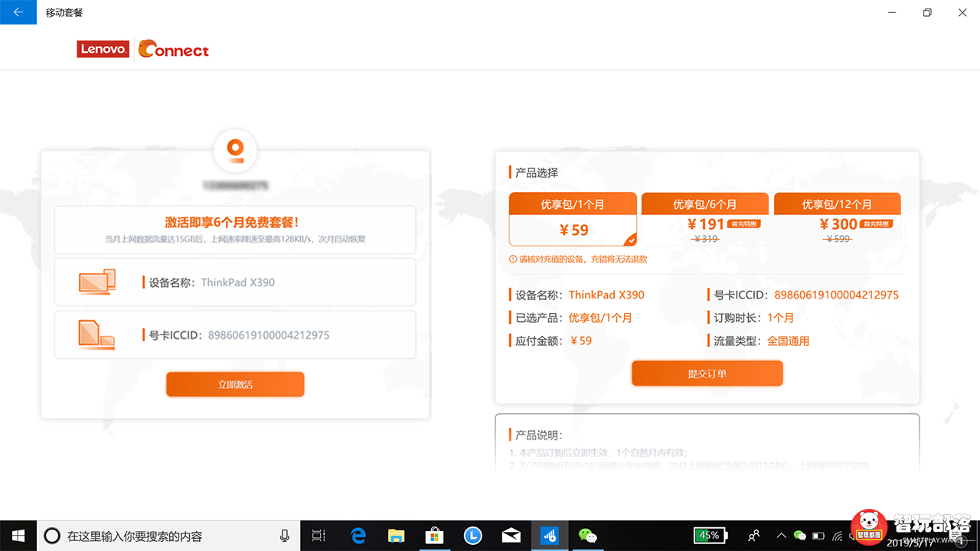Click 已选产品 value 优享包/1个月
980x551 pixels.
click(600, 318)
